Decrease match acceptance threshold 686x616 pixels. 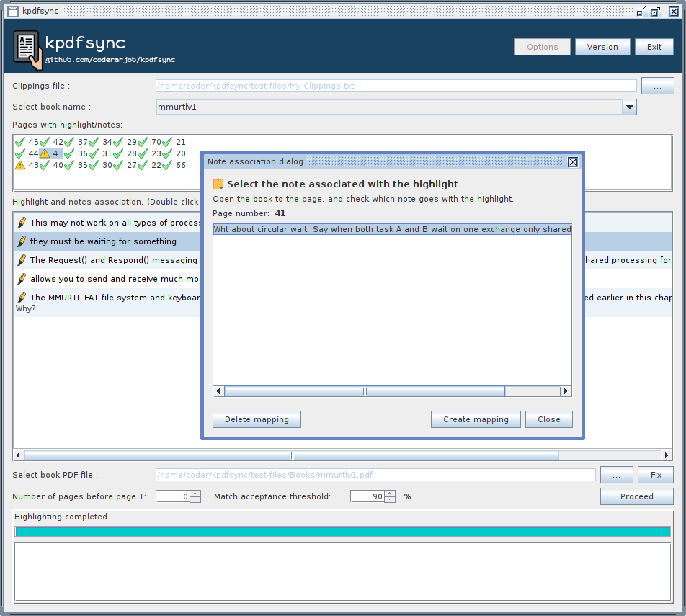390,499
